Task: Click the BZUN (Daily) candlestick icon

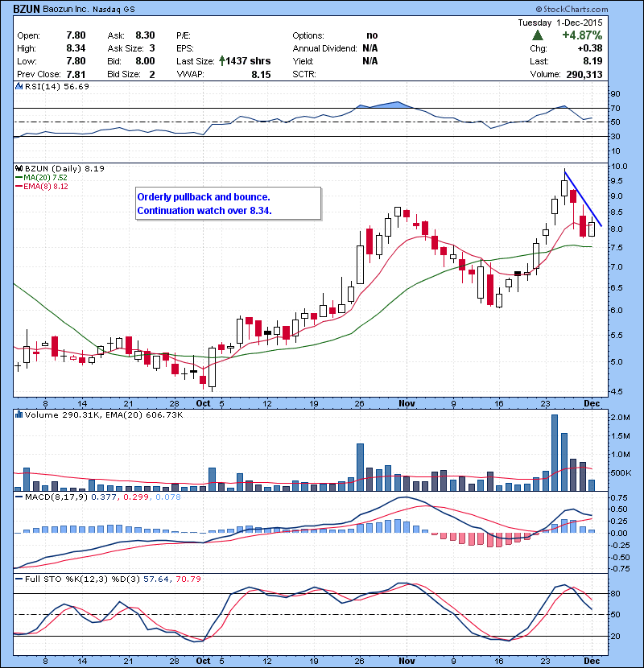Action: (19, 169)
